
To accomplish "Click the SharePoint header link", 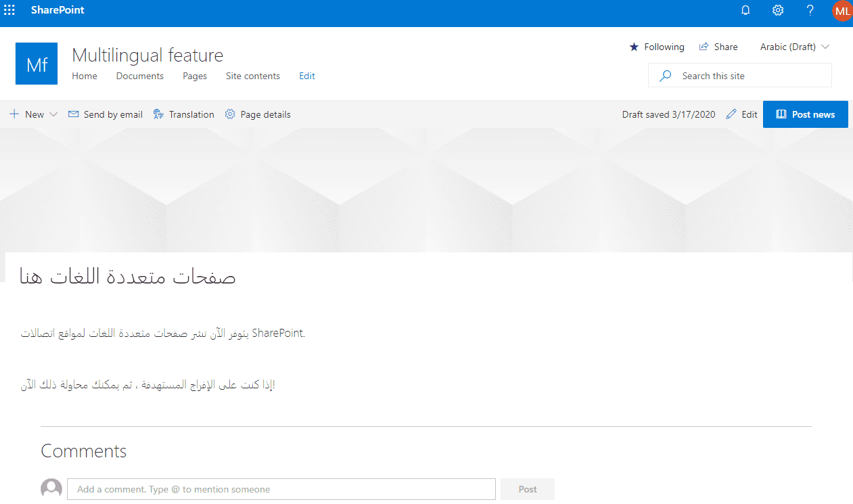I will (x=57, y=10).
